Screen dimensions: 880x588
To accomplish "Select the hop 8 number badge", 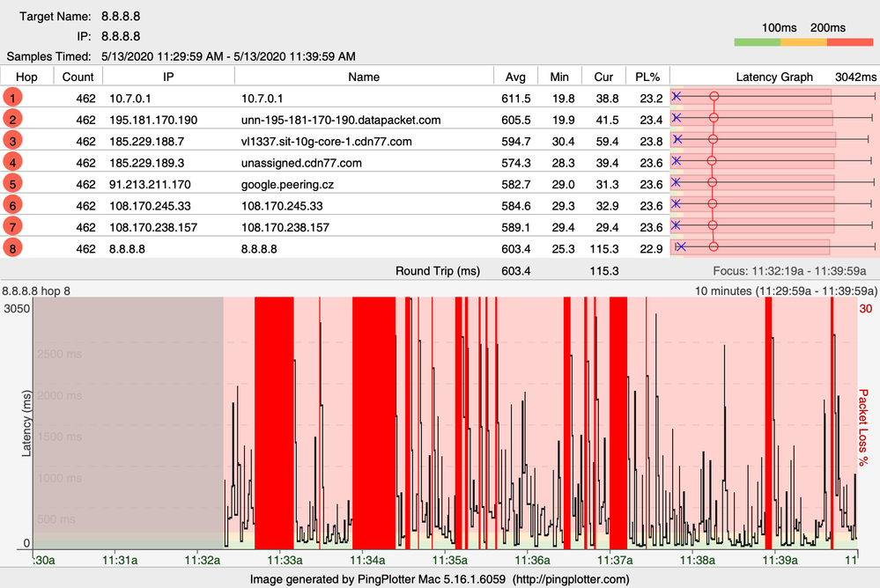I will 12,248.
